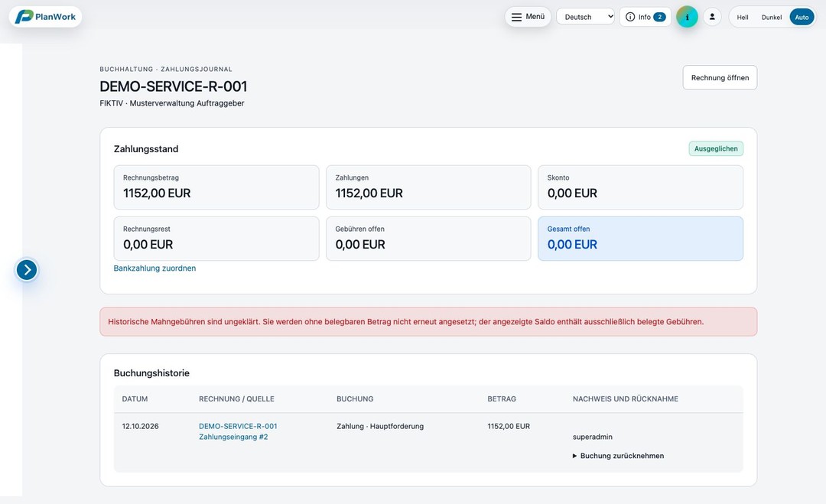Viewport: 826px width, 504px height.
Task: Click the PlanWork logo
Action: [x=45, y=17]
